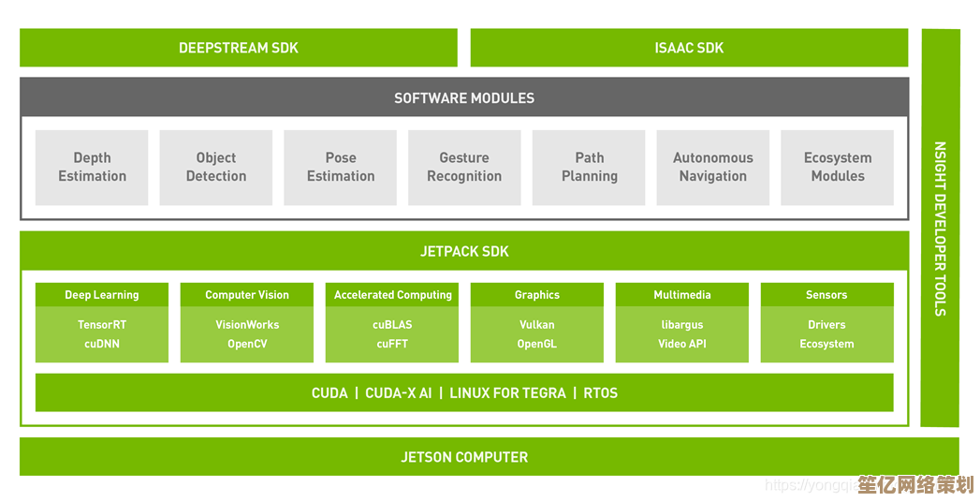980x502 pixels.
Task: Choose the Gesture Recognition module
Action: (x=464, y=167)
